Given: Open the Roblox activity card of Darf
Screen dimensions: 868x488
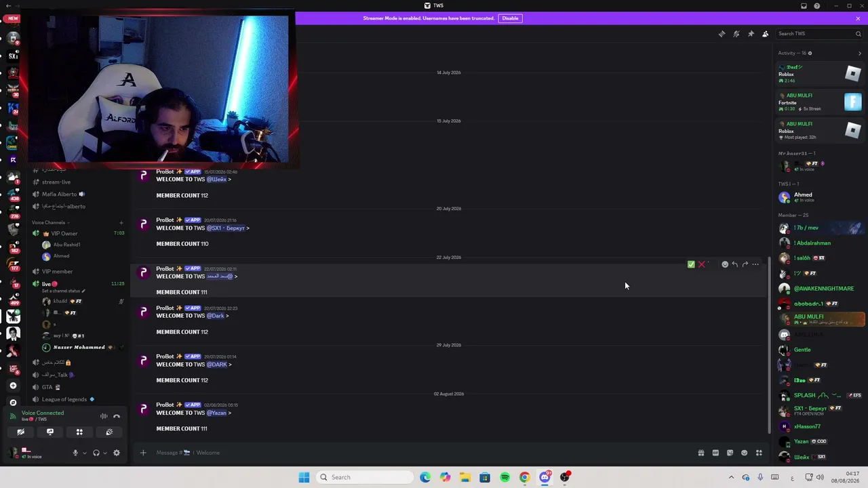Looking at the screenshot, I should [x=821, y=74].
